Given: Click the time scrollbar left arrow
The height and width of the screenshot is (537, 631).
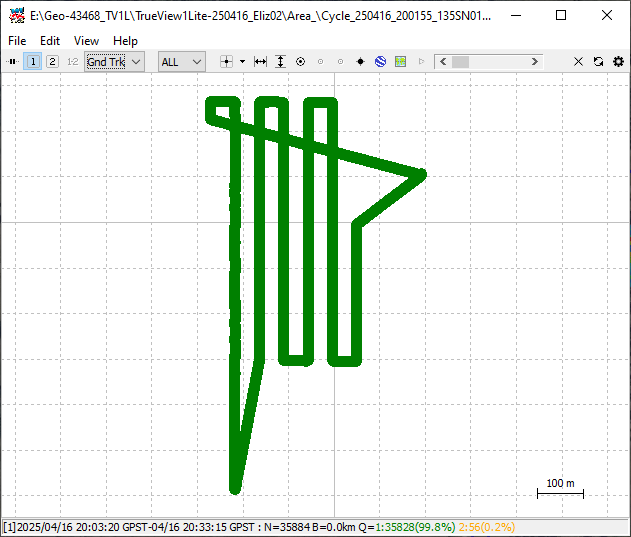Looking at the screenshot, I should (x=443, y=62).
